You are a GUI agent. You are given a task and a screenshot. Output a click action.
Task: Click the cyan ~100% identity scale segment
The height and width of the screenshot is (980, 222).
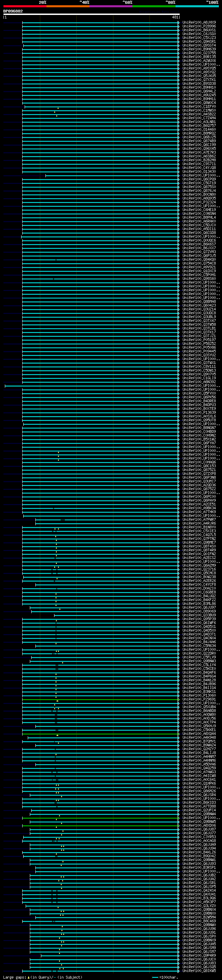197,6
